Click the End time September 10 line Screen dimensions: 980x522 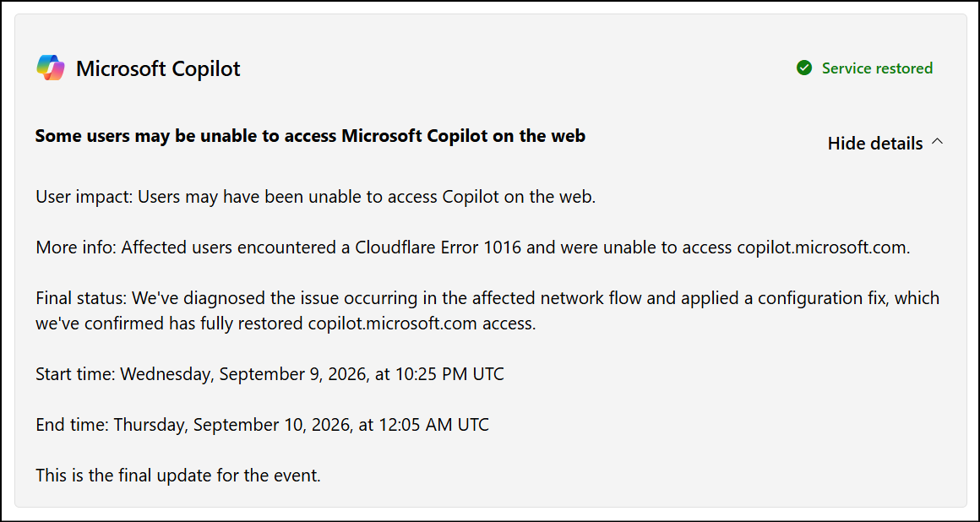pos(263,425)
